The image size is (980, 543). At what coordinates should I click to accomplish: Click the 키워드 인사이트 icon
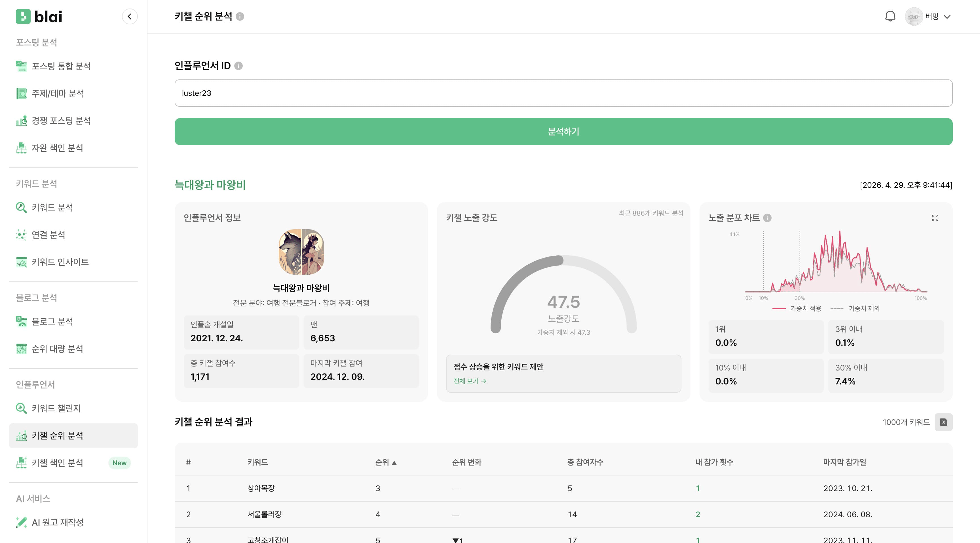pos(21,262)
